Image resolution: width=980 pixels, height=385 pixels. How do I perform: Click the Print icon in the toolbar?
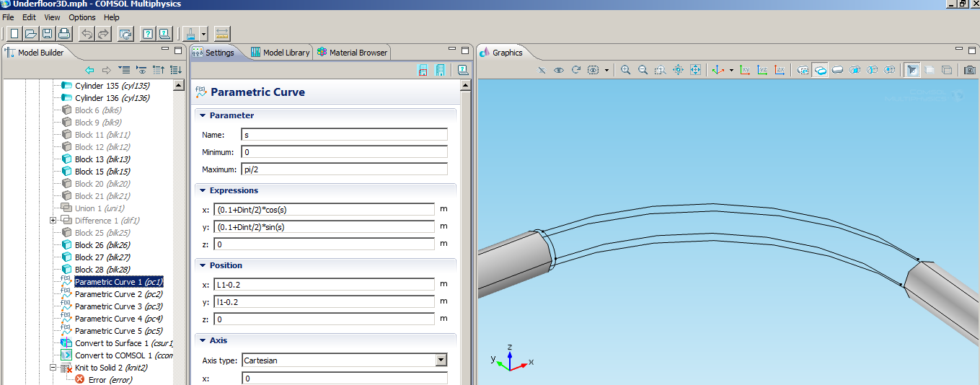pyautogui.click(x=63, y=34)
